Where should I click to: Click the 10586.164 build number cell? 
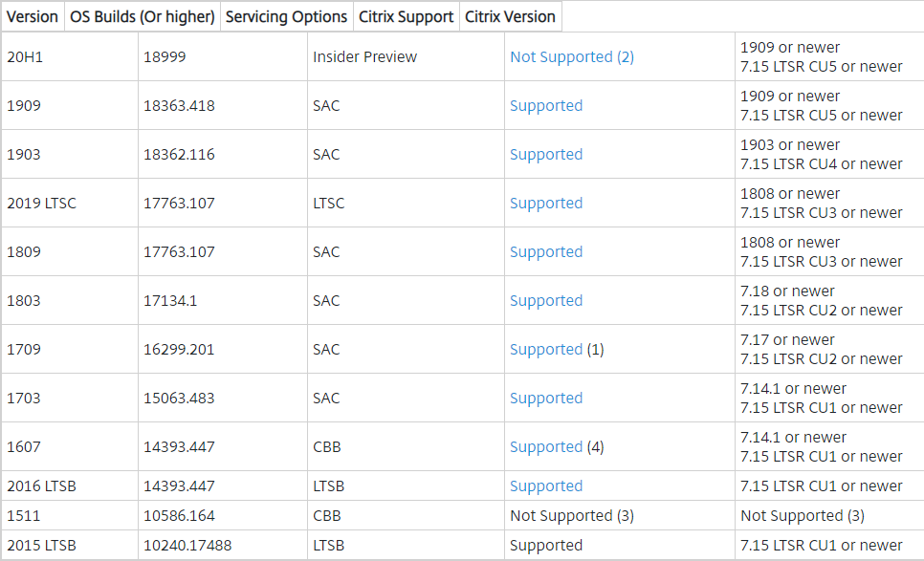(223, 516)
